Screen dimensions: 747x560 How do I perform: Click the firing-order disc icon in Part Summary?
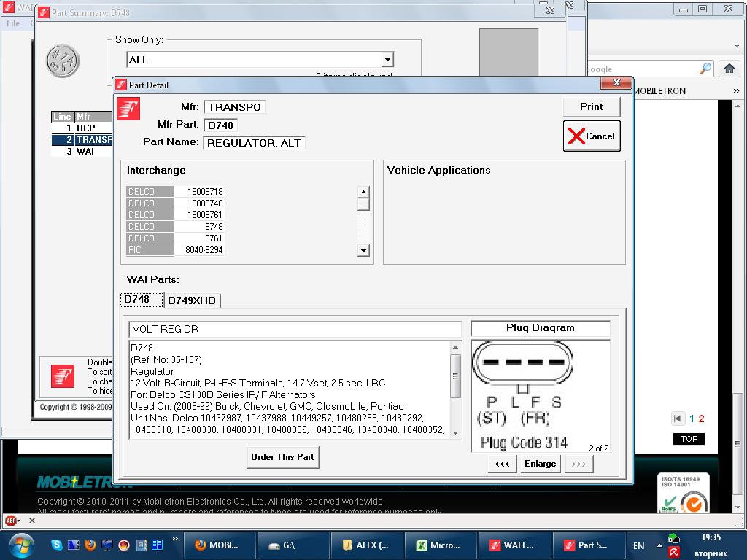point(63,61)
